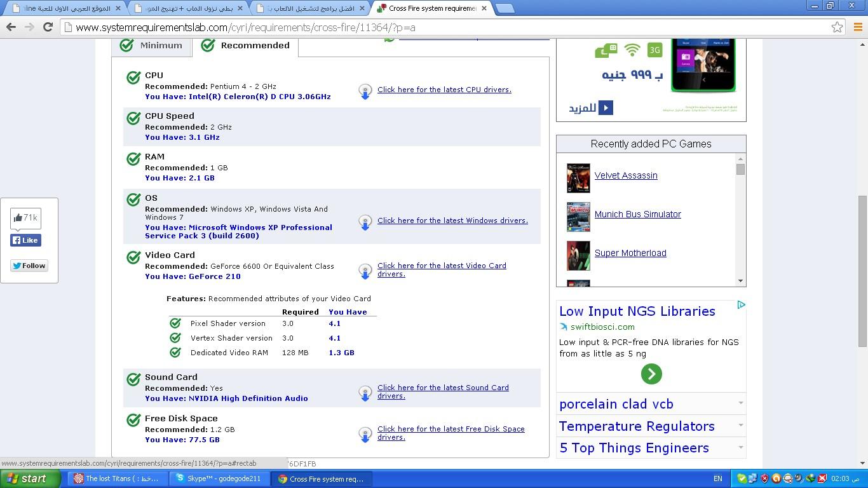This screenshot has height=488, width=868.
Task: Open 'Click here for the latest CPU drivers' link
Action: 444,90
